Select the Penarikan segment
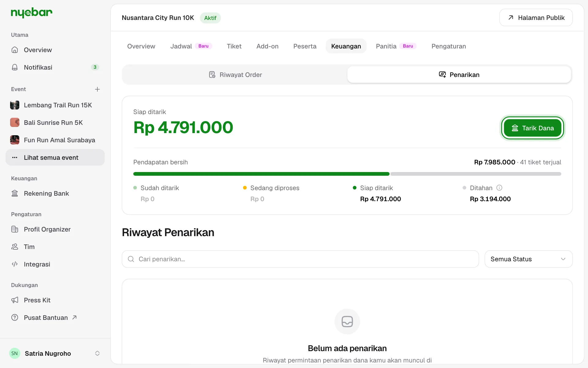 pos(459,75)
